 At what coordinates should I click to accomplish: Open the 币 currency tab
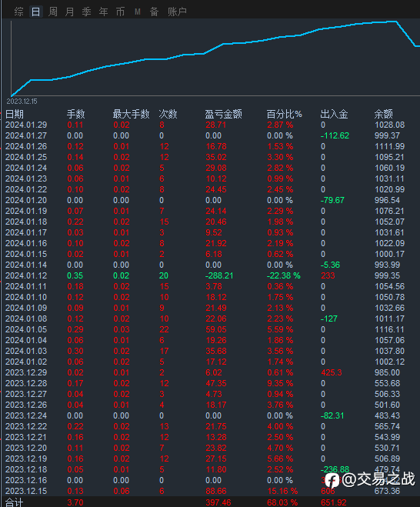coord(120,12)
